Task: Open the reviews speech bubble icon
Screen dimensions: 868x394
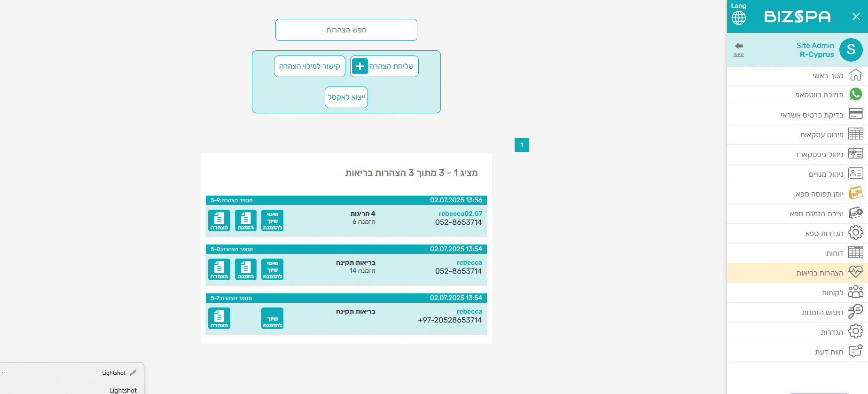Action: pyautogui.click(x=855, y=351)
